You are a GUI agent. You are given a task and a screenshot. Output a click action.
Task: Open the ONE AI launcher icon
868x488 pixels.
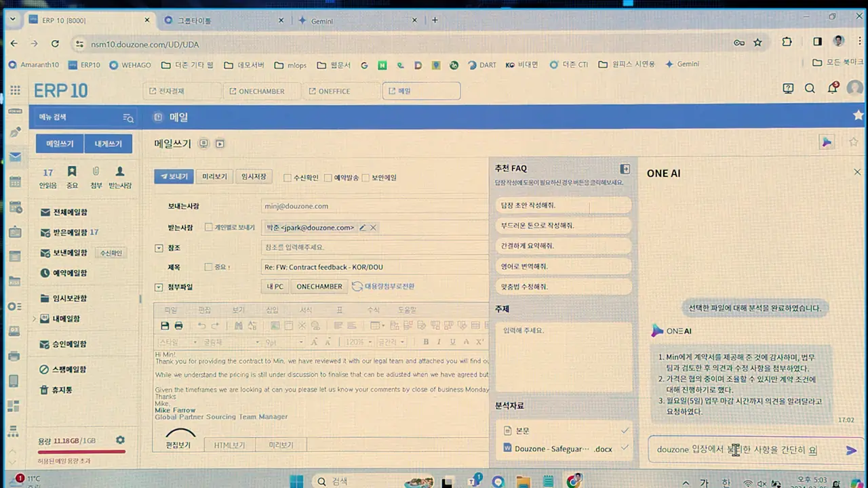(826, 142)
